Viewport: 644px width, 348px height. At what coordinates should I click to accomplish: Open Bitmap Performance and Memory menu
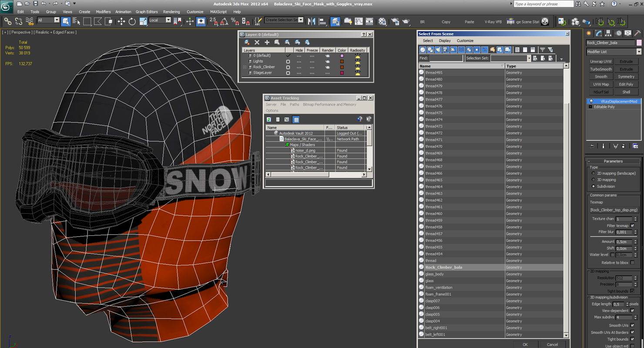pos(329,104)
